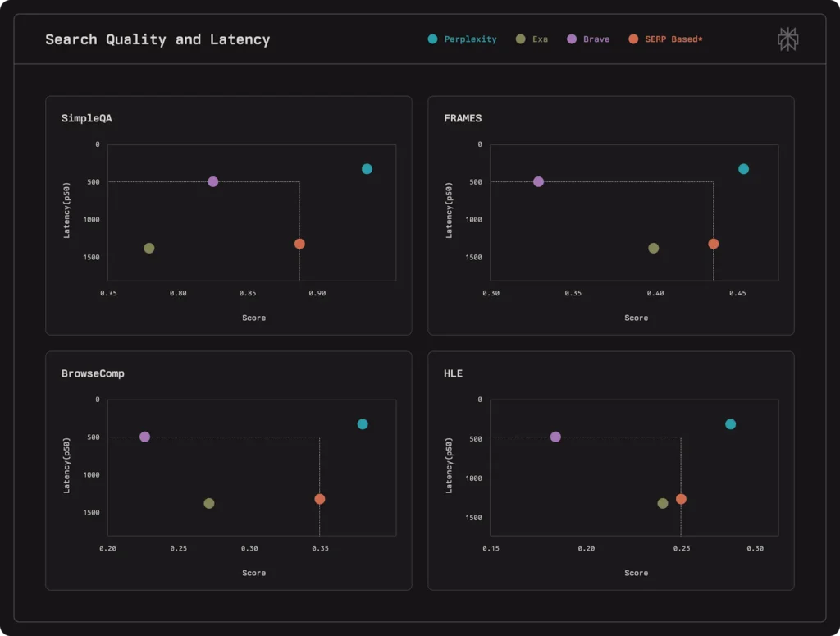Toggle Exa series visibility in the legend
This screenshot has width=840, height=636.
coord(532,39)
